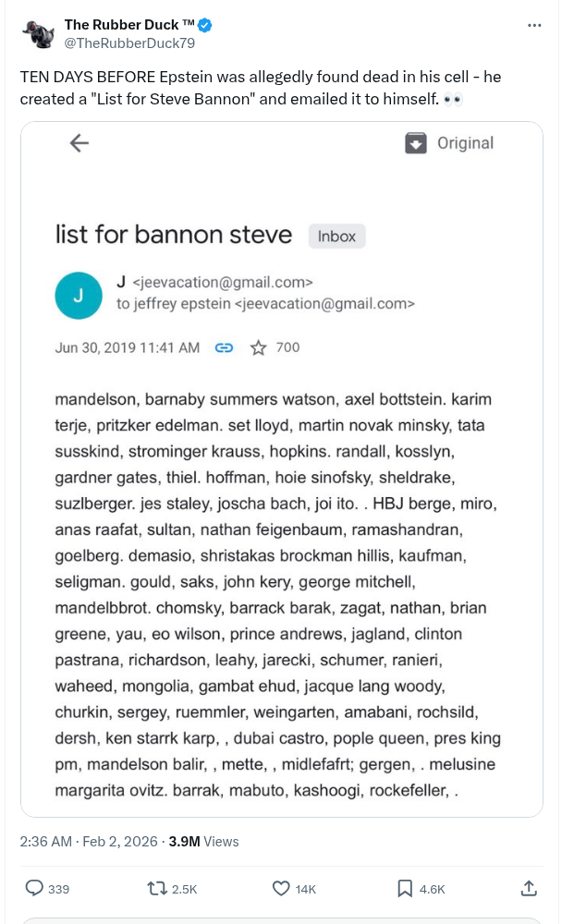Open the 3.9M Views analytics
562x924 pixels.
(x=203, y=842)
